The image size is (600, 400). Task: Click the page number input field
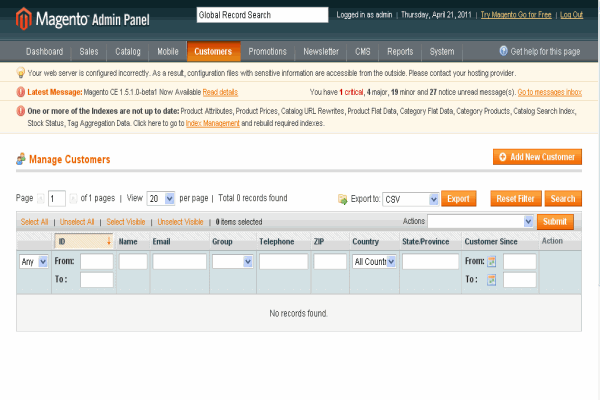[57, 198]
